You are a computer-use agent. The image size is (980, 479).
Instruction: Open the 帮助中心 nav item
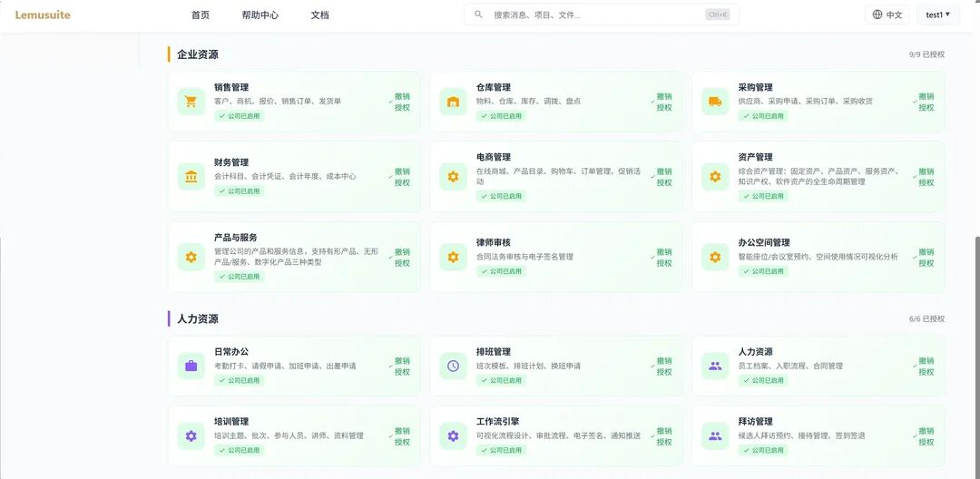point(260,15)
